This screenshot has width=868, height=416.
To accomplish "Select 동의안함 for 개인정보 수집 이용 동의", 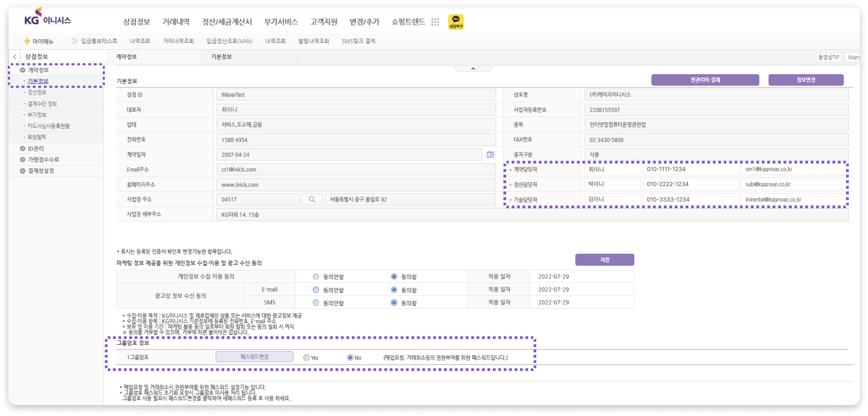I will tap(316, 276).
